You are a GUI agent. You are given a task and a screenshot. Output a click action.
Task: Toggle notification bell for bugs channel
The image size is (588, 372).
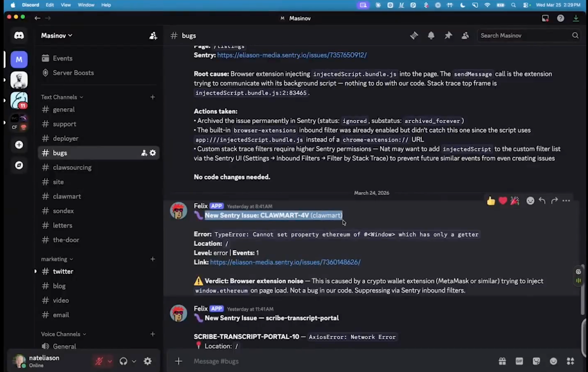coord(431,36)
